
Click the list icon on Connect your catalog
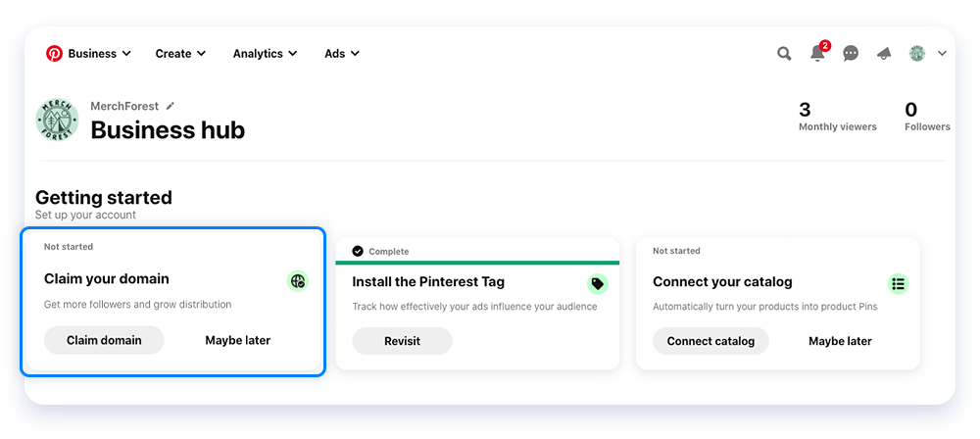pyautogui.click(x=898, y=284)
